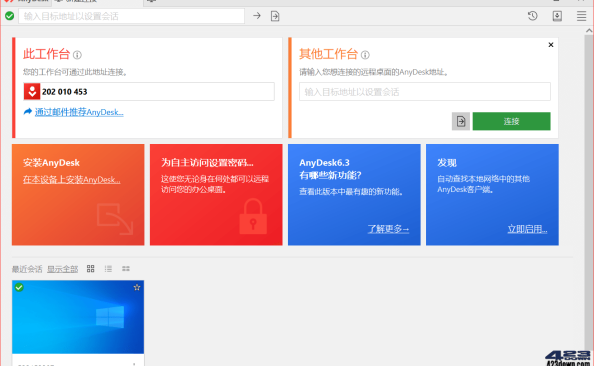Click the red AnyDesk ID icon
Image resolution: width=594 pixels, height=366 pixels.
tap(32, 92)
